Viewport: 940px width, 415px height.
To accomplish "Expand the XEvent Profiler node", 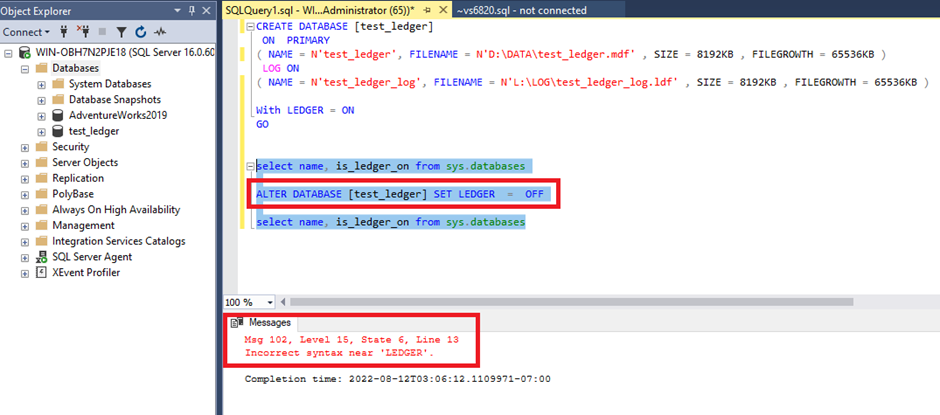I will point(25,273).
